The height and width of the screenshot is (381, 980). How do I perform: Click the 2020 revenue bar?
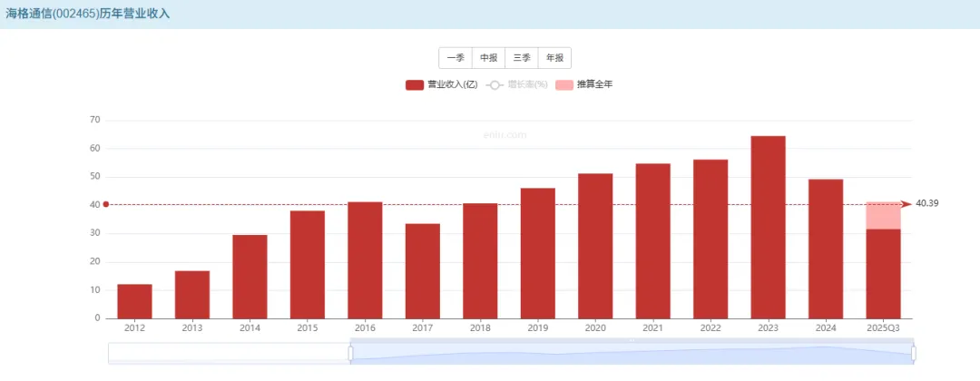coord(595,246)
